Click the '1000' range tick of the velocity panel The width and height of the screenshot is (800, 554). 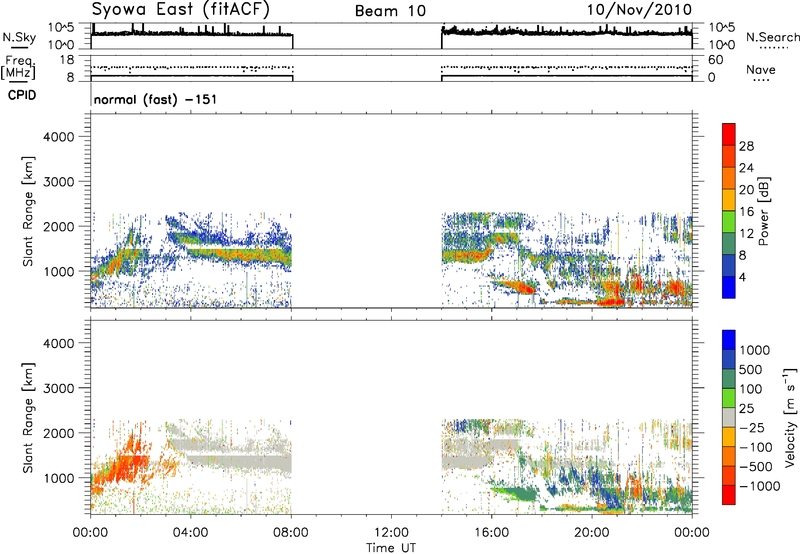(58, 478)
